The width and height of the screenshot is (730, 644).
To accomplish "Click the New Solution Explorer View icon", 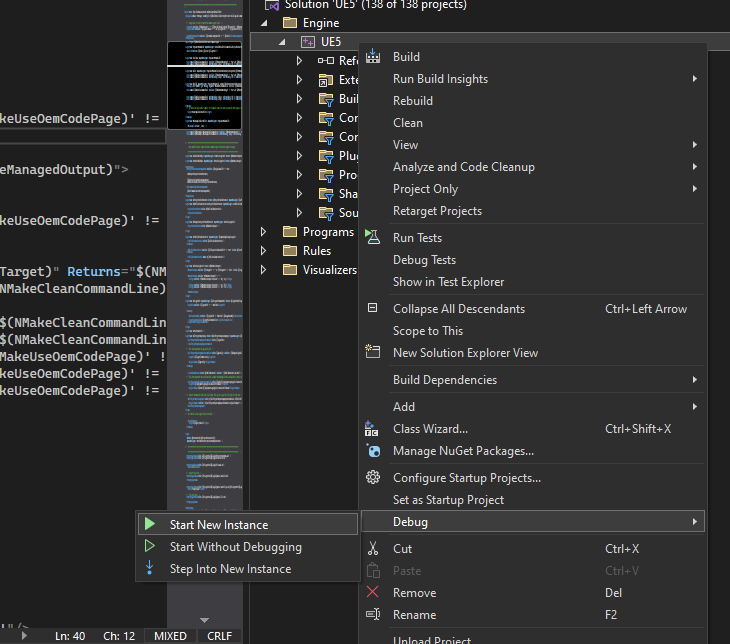I will (x=372, y=352).
